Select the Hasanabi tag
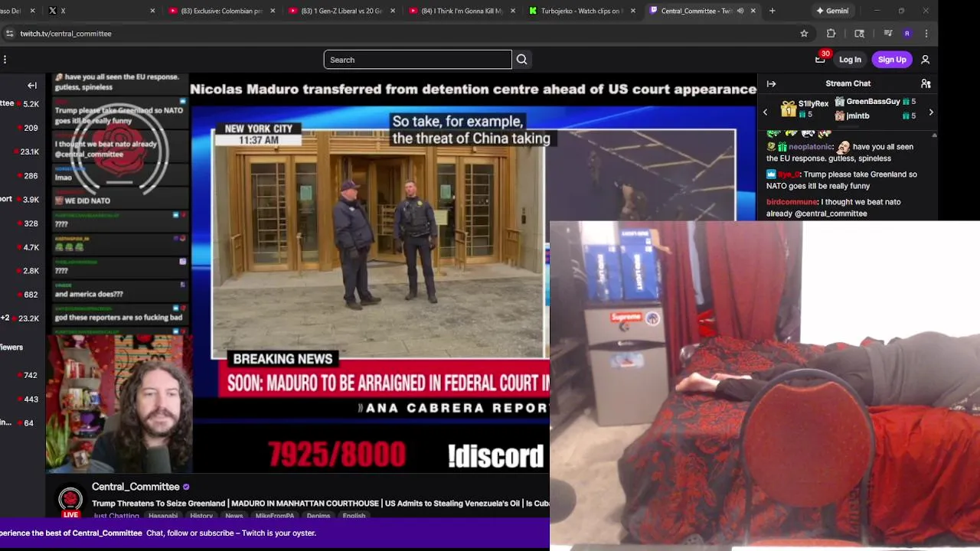980x551 pixels. click(x=163, y=516)
